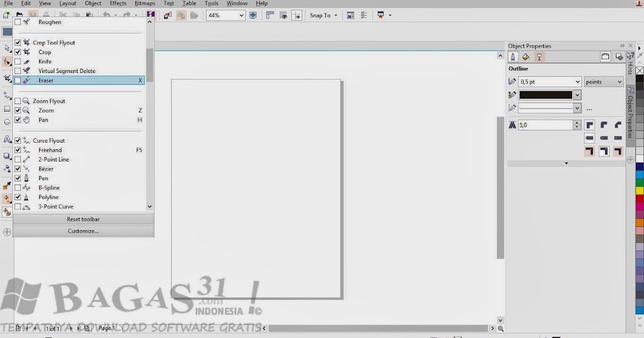This screenshot has height=338, width=644.
Task: Switch to the Hints docker tab
Action: pyautogui.click(x=630, y=64)
